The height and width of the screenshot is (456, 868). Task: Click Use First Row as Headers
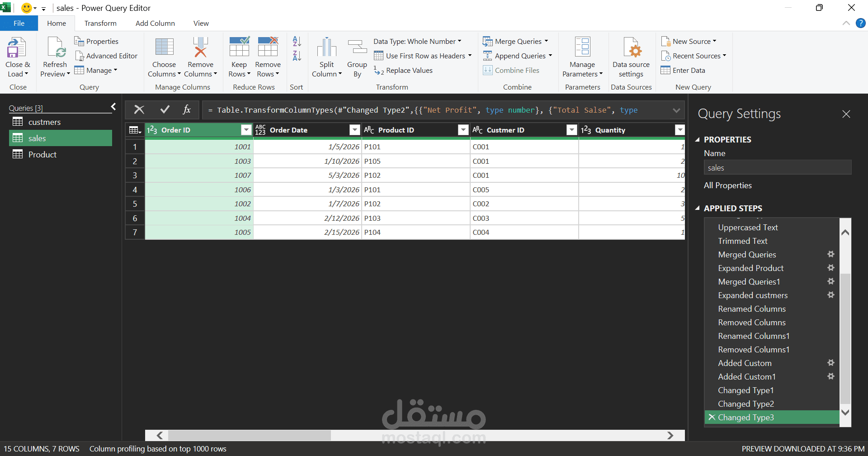point(423,56)
